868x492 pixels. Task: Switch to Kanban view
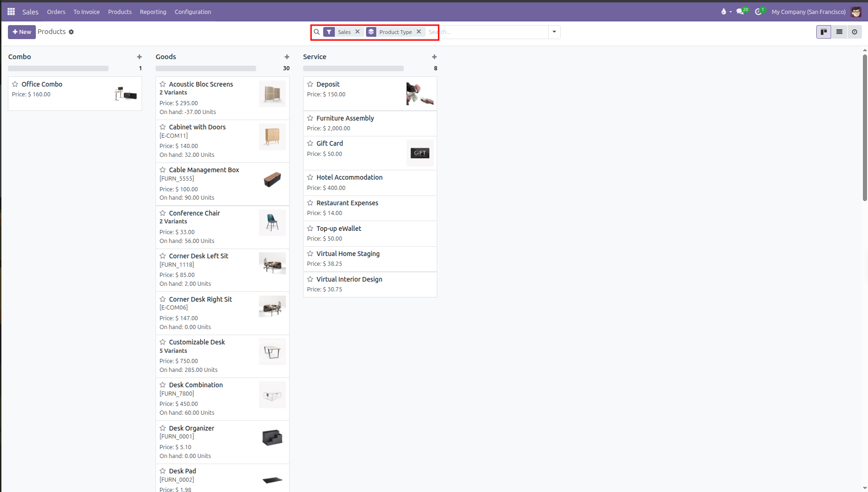click(x=824, y=32)
